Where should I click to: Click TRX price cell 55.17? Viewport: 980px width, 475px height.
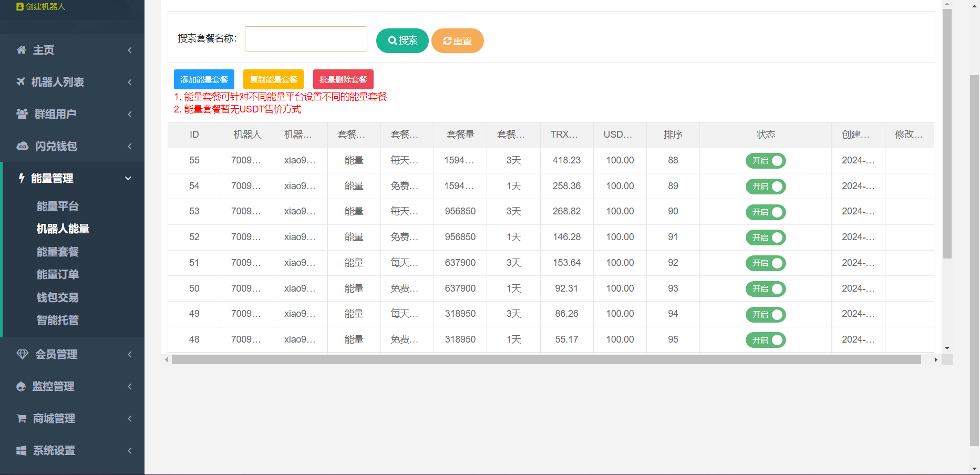pyautogui.click(x=566, y=339)
